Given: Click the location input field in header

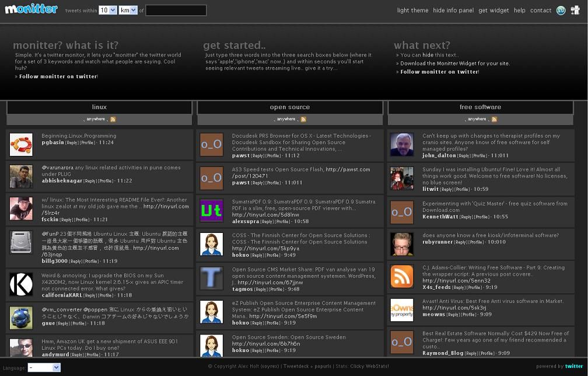Looking at the screenshot, I should click(176, 11).
